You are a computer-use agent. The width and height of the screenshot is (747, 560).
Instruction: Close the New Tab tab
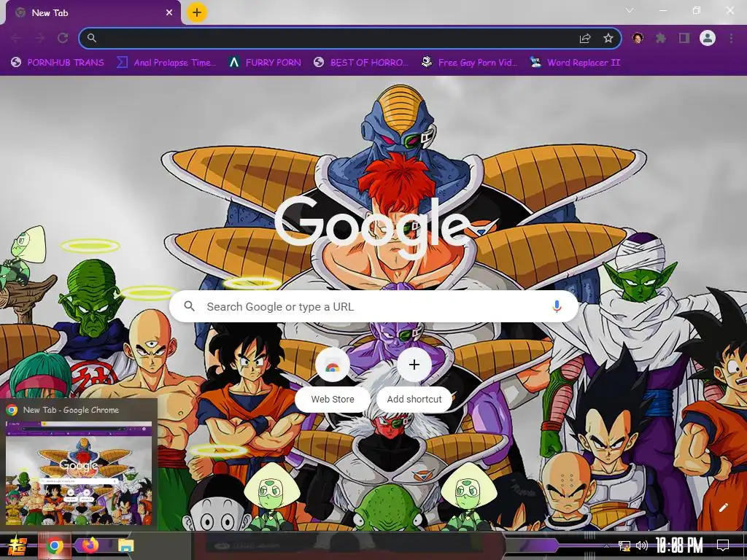coord(169,13)
